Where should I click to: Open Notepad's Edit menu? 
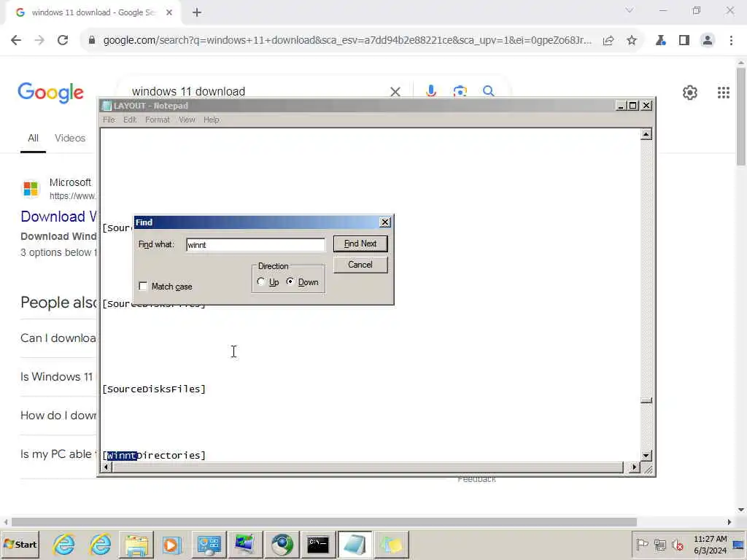tap(130, 120)
